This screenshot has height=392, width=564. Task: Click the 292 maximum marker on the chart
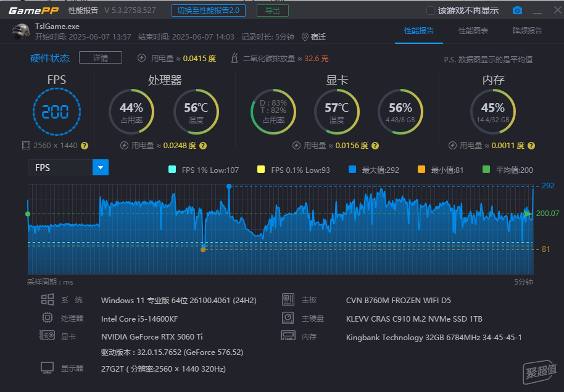pyautogui.click(x=229, y=186)
